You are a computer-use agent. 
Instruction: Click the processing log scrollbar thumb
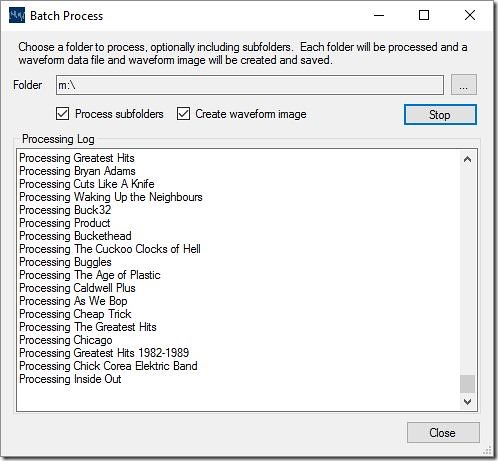point(467,384)
